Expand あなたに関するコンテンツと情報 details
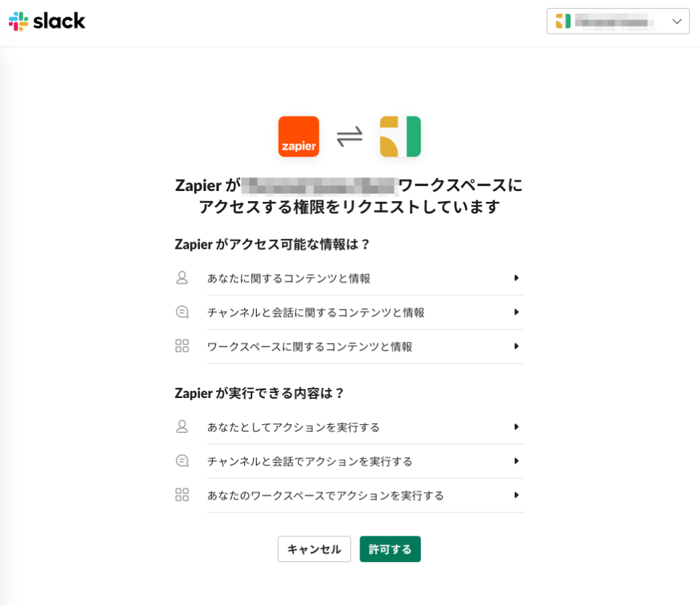 [x=517, y=278]
